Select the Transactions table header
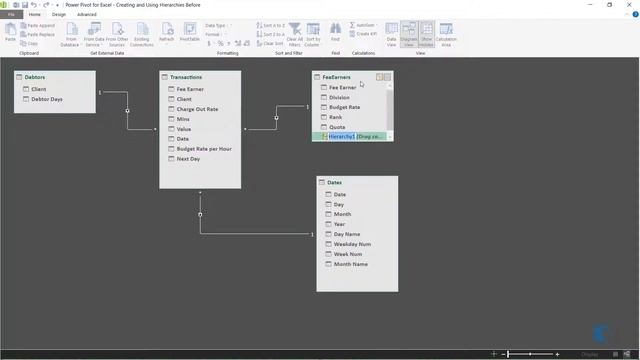The image size is (640, 360). click(x=200, y=77)
